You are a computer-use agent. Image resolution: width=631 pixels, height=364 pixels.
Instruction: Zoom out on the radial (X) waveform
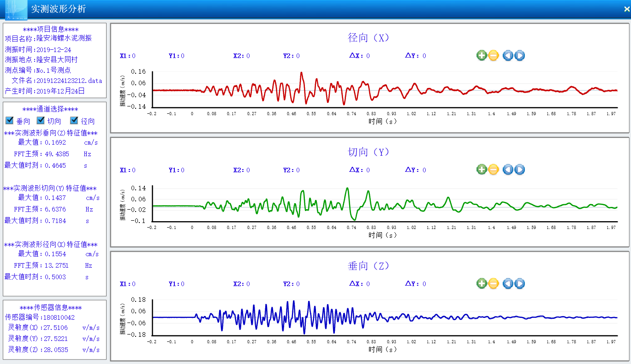(494, 56)
